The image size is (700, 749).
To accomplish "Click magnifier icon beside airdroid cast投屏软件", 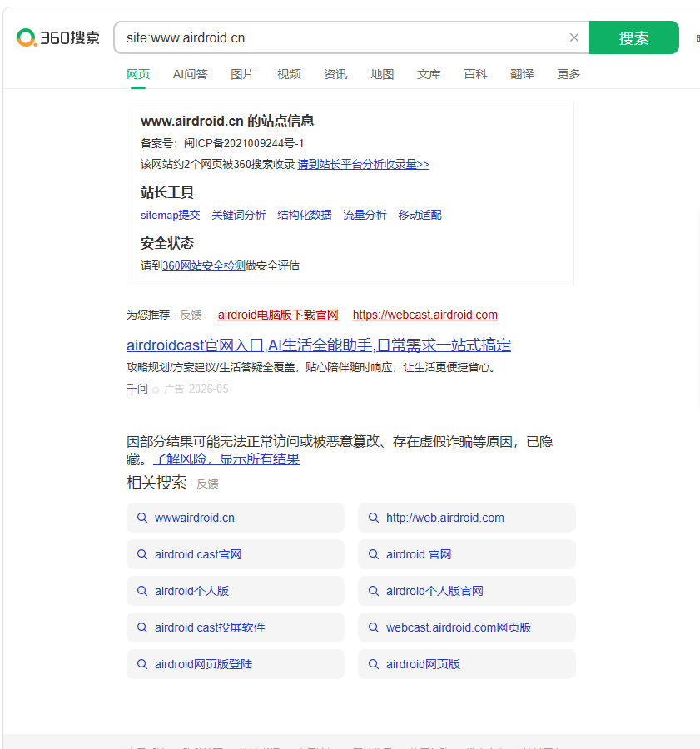I will pos(141,627).
